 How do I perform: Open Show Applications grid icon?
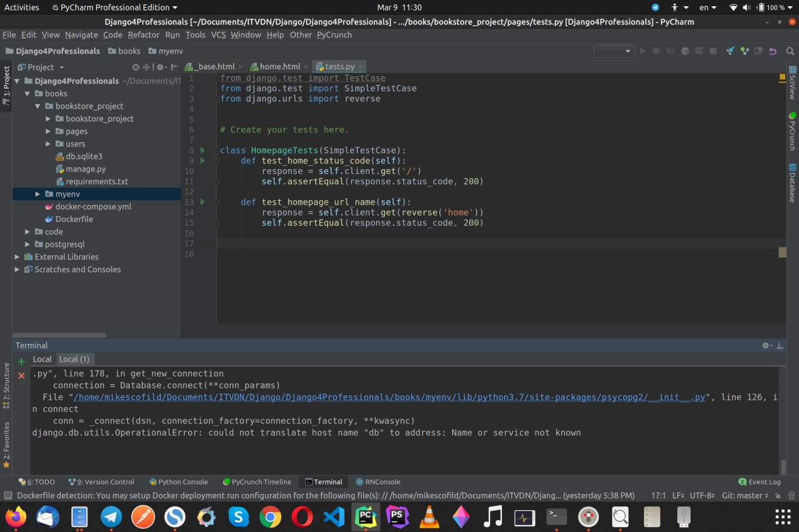783,516
